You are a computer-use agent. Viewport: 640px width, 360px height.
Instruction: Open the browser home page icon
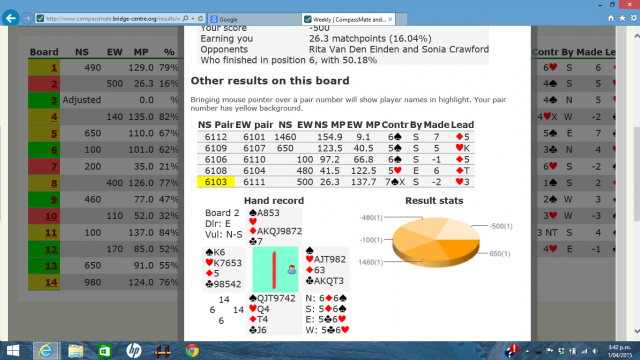611,18
